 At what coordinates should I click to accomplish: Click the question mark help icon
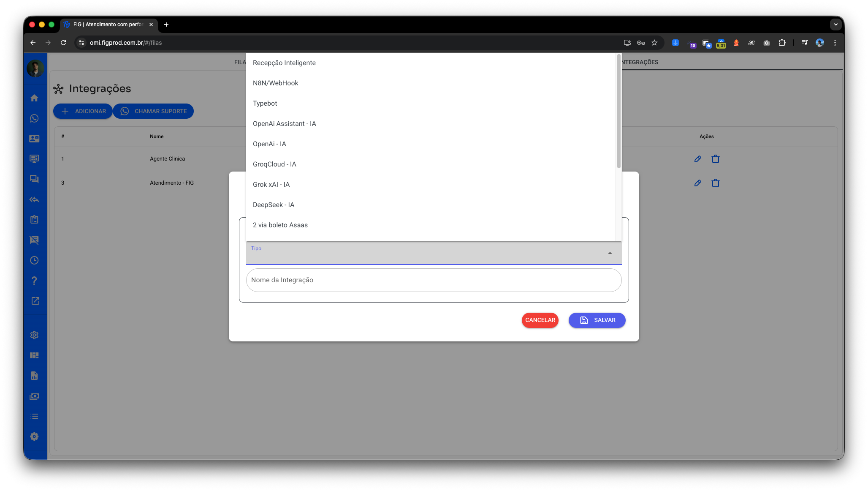35,281
